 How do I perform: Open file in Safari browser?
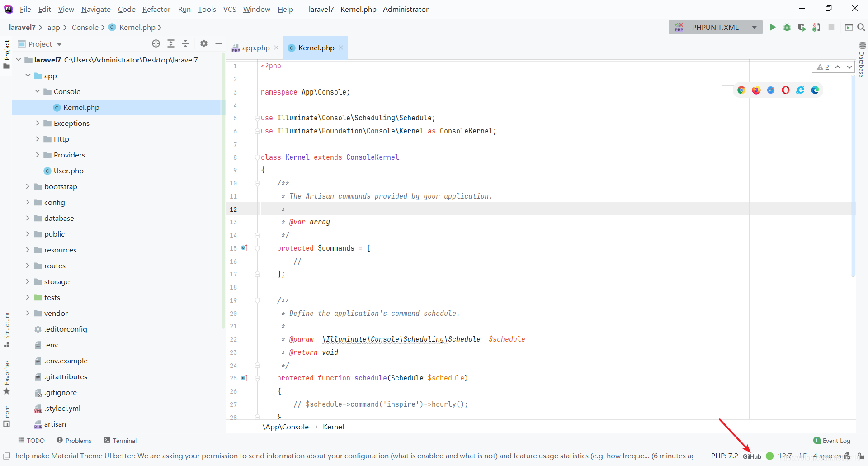pyautogui.click(x=771, y=90)
